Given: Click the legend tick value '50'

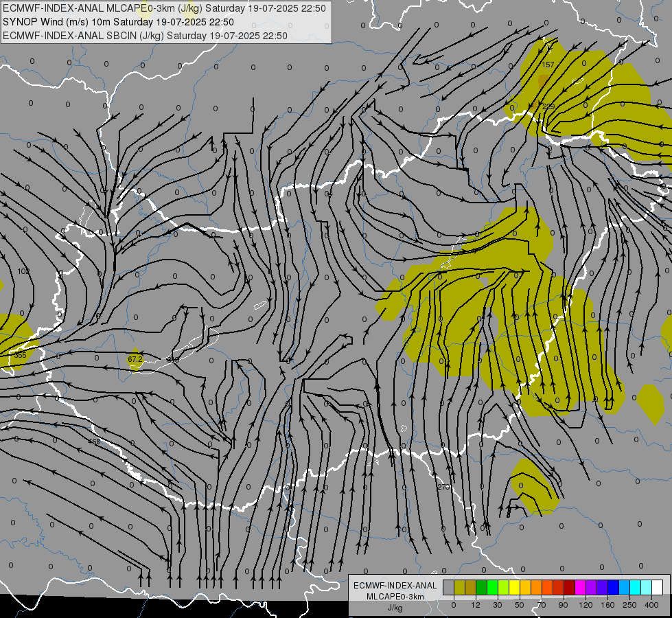Looking at the screenshot, I should pyautogui.click(x=520, y=605).
